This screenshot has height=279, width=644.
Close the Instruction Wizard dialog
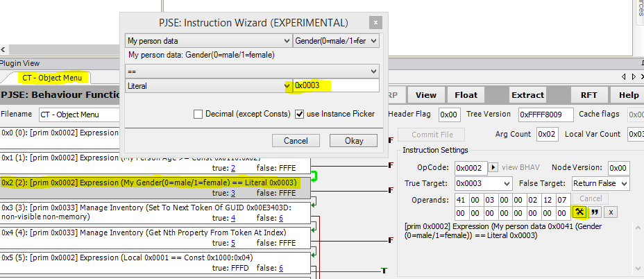point(375,23)
